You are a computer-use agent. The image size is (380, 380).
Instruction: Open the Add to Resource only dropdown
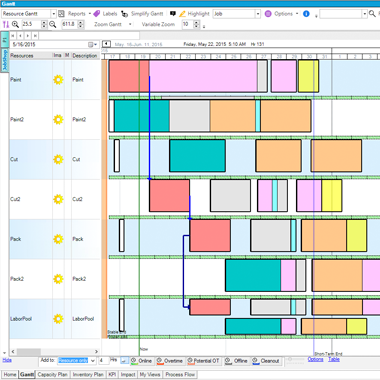(93, 361)
